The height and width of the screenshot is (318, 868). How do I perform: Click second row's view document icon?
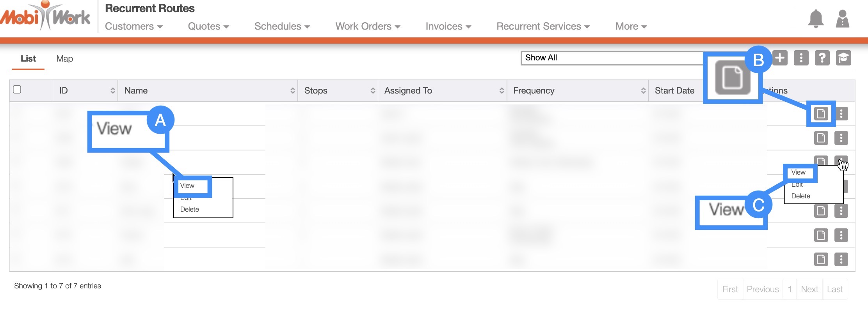pos(821,138)
